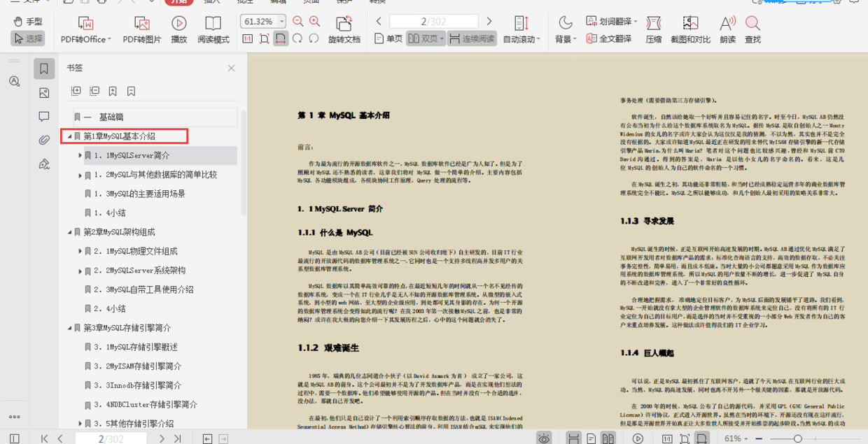Go to previous page with toolbar arrow
Image resolution: width=868 pixels, height=444 pixels.
tap(379, 22)
